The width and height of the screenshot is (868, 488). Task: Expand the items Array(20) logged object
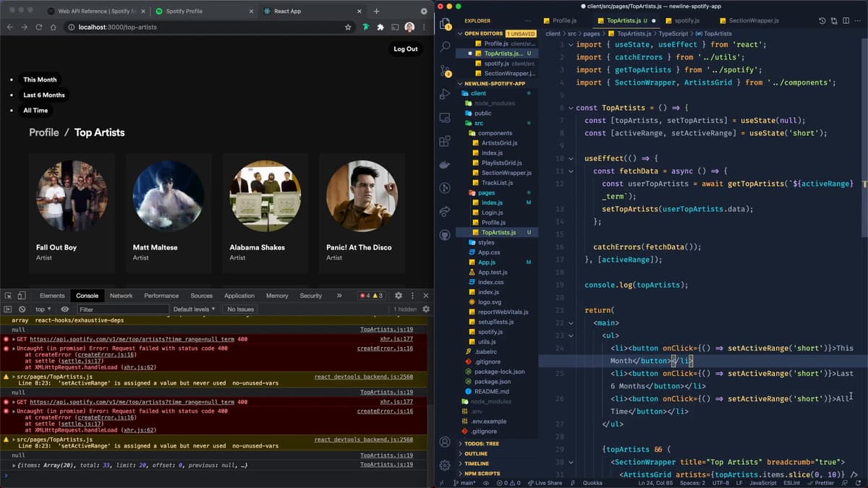(x=14, y=466)
